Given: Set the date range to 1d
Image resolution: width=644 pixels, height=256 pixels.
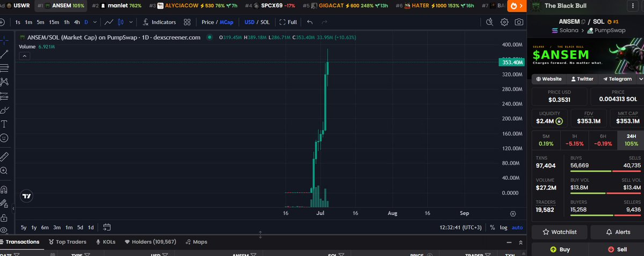Looking at the screenshot, I should (x=91, y=227).
